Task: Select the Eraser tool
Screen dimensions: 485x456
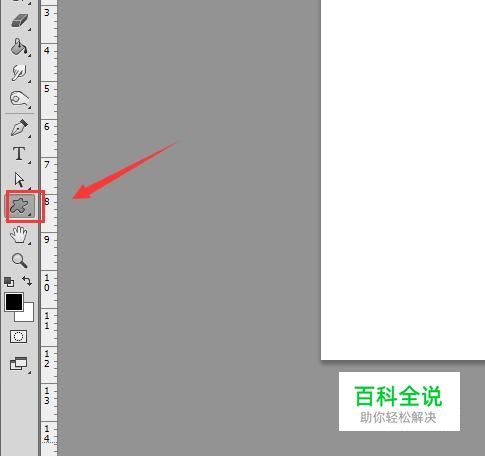Action: 20,21
